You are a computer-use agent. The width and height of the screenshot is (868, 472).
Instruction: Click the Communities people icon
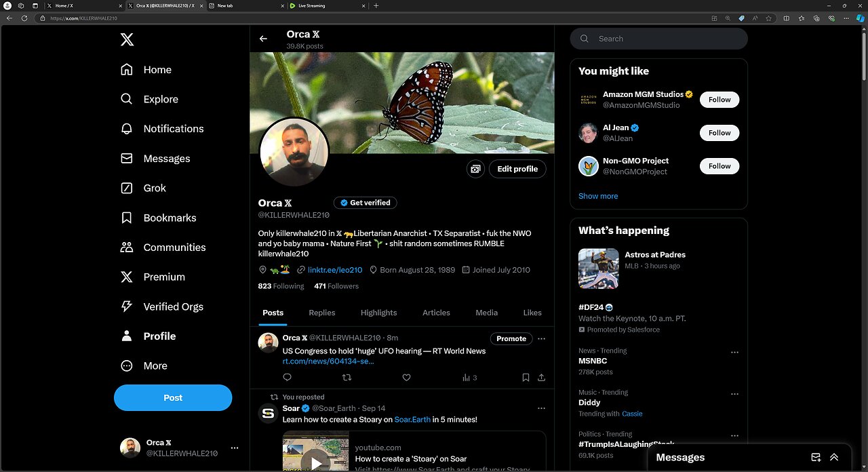click(127, 248)
